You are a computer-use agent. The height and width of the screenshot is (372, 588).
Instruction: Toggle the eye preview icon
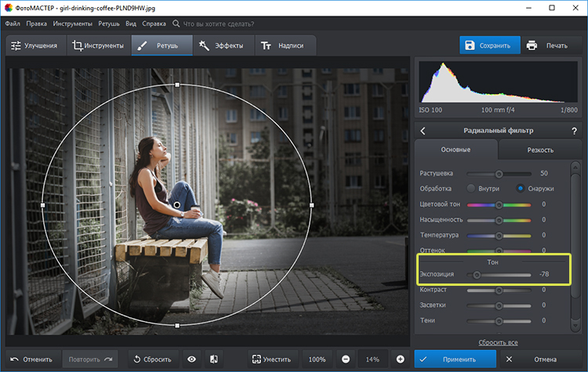coord(191,359)
